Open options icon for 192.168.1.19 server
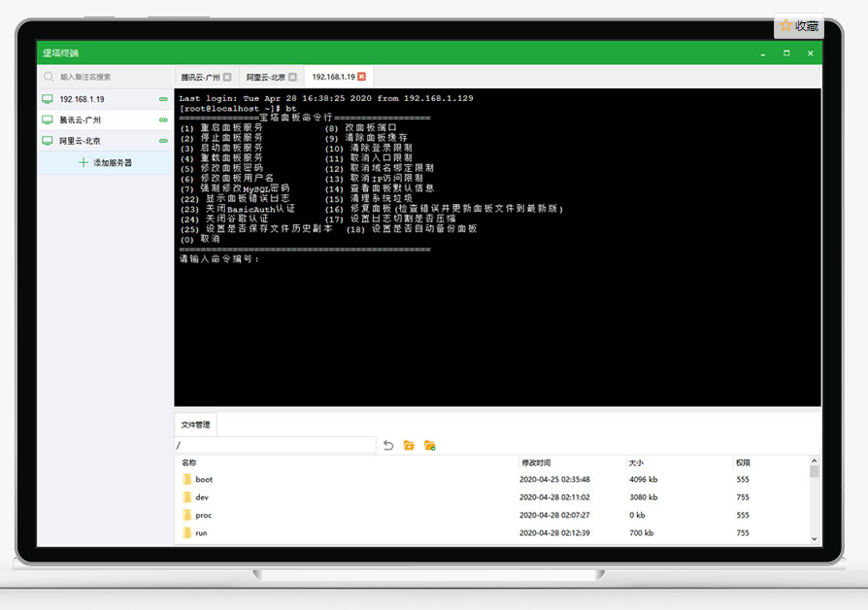868x610 pixels. 163,99
